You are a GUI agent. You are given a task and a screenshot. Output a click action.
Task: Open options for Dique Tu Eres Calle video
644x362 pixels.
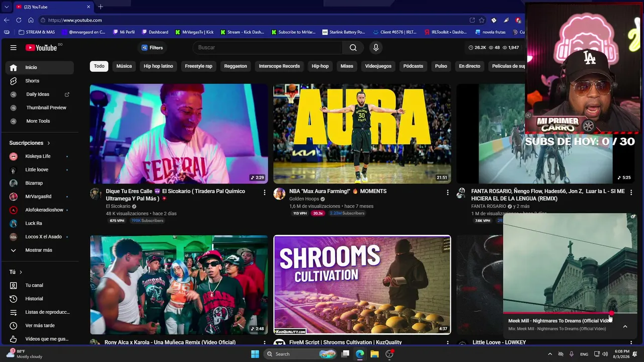(265, 192)
